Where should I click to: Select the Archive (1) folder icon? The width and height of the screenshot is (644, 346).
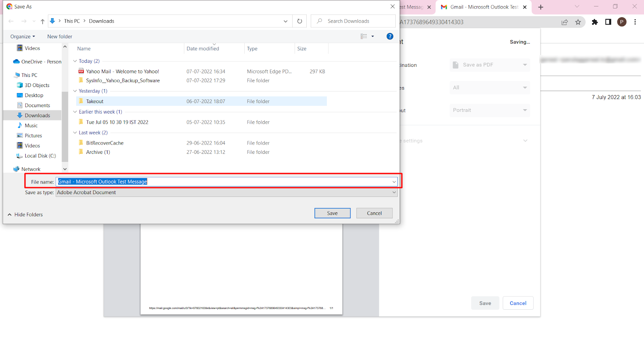pyautogui.click(x=81, y=152)
